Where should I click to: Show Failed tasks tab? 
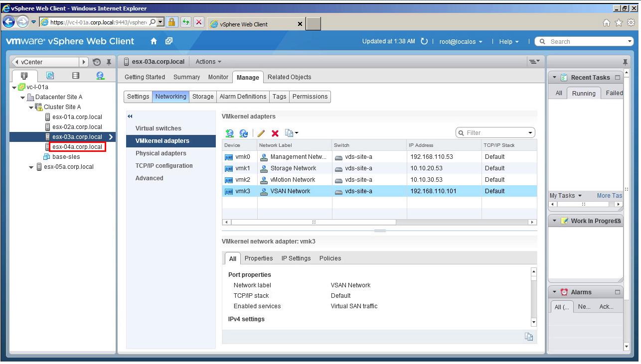point(614,93)
